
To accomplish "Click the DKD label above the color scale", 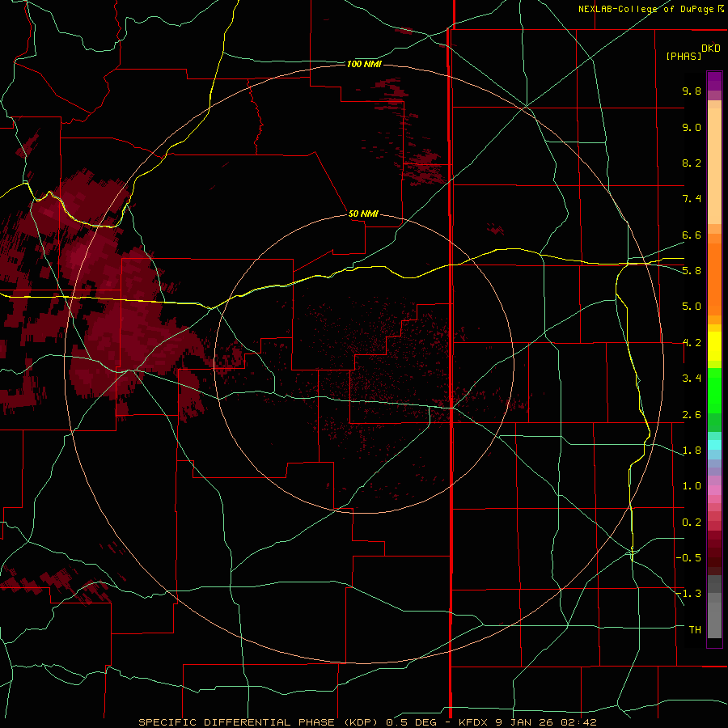I will click(x=711, y=49).
